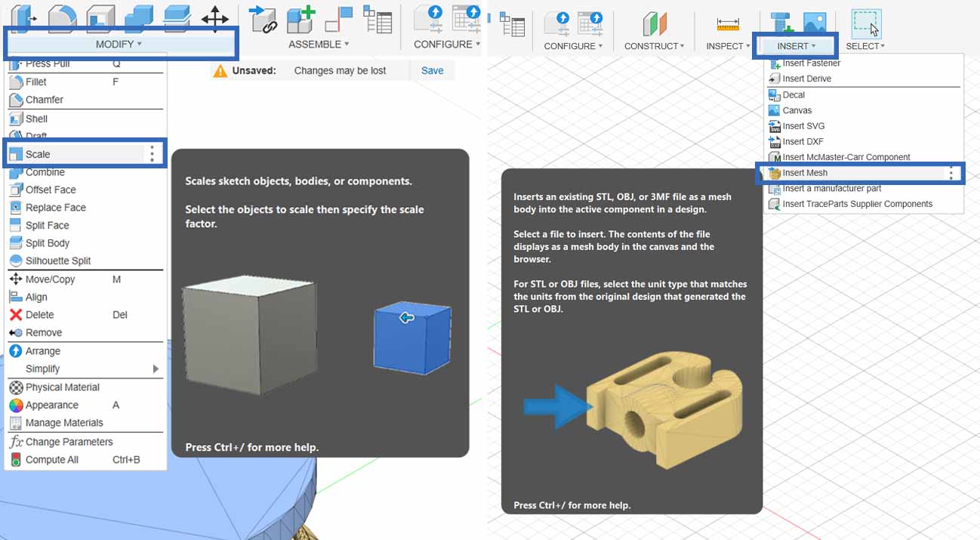Expand the CONSTRUCT dropdown
Viewport: 980px width, 540px height.
(x=654, y=46)
